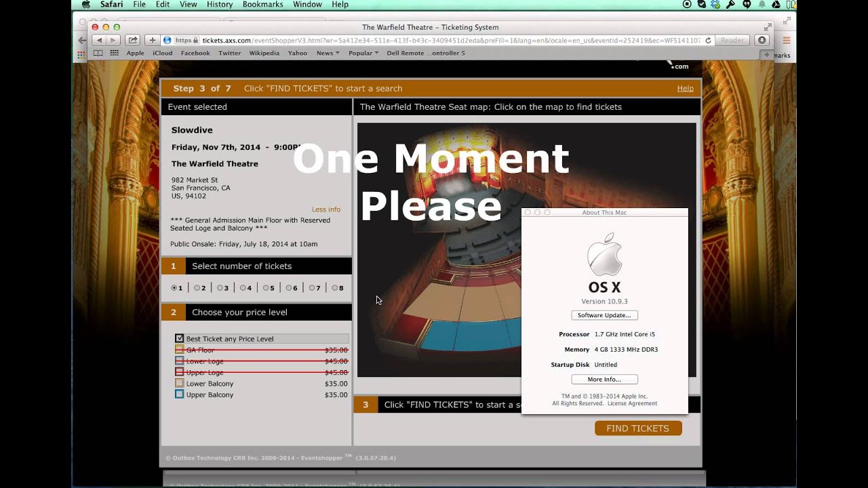Toggle Best Ticket any Price Level checkbox

click(180, 338)
